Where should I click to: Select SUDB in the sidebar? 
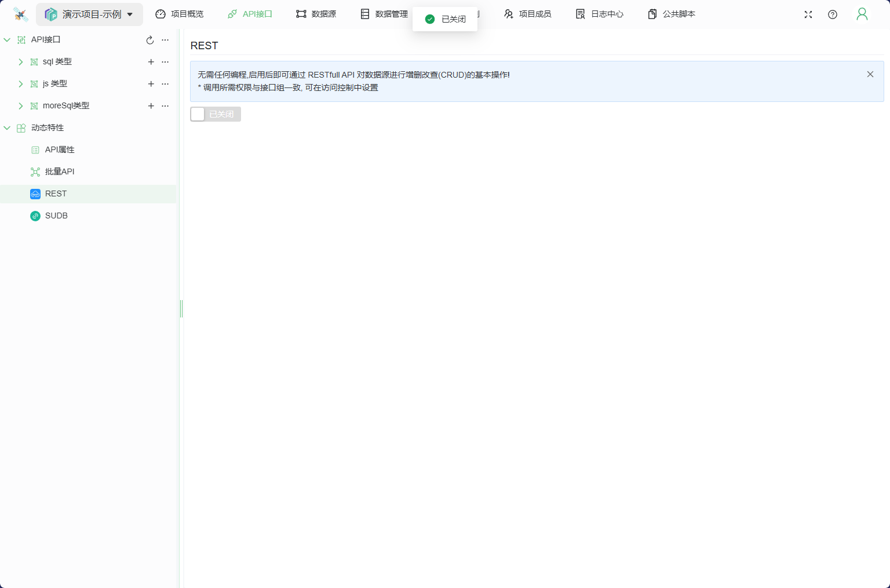coord(56,216)
